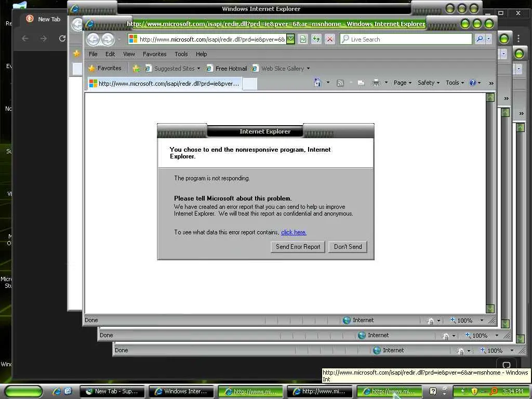Open the Help menu
Image resolution: width=532 pixels, height=399 pixels.
[201, 54]
